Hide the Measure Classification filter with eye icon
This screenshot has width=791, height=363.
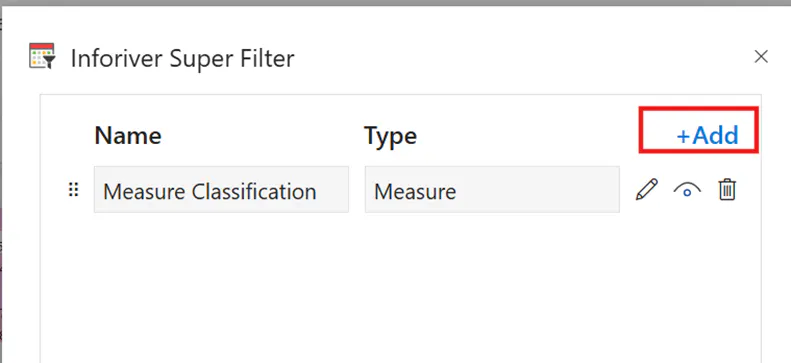pyautogui.click(x=687, y=190)
